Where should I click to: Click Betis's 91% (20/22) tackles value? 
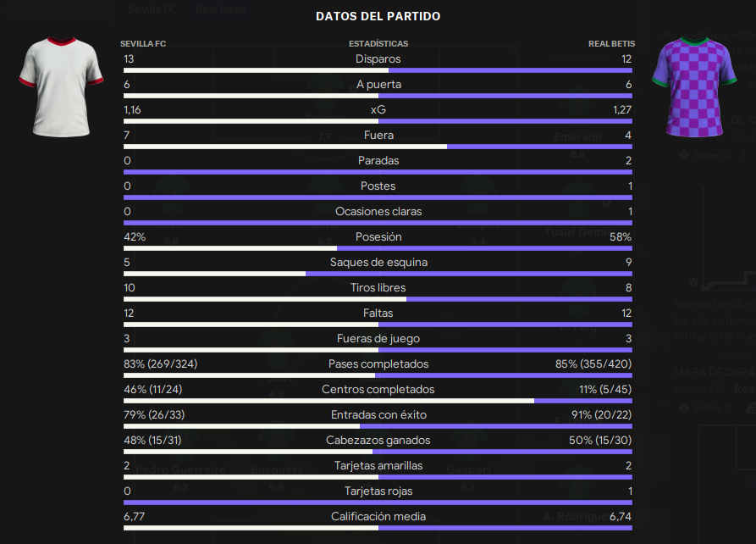pos(601,414)
